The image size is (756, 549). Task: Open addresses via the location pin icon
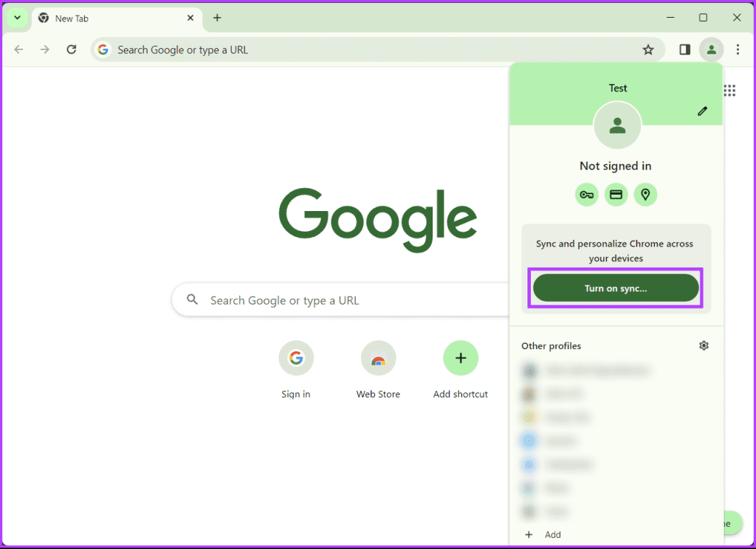click(x=646, y=194)
